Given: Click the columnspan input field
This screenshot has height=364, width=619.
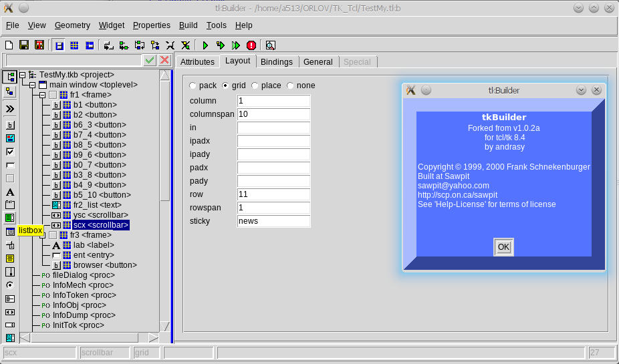Looking at the screenshot, I should click(273, 114).
